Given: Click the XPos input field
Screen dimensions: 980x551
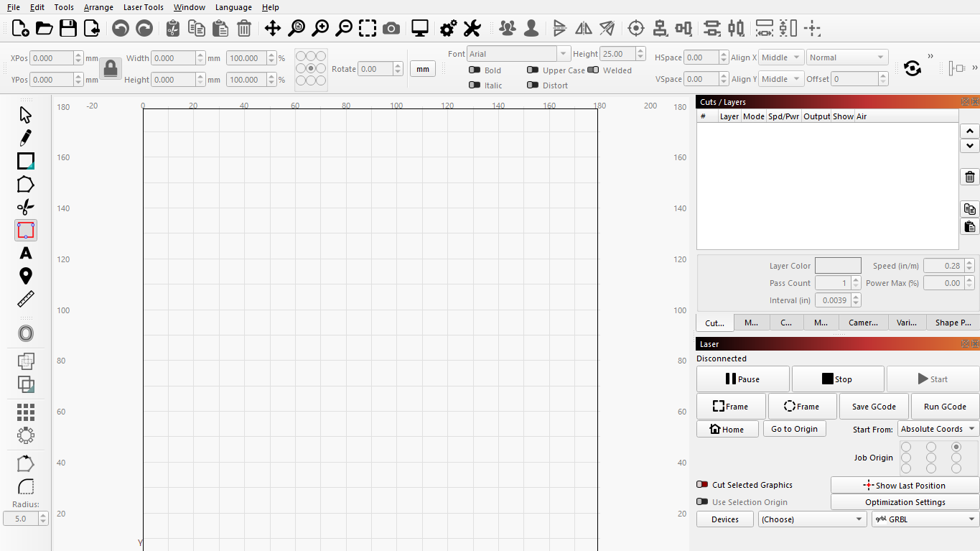Looking at the screenshot, I should [52, 58].
